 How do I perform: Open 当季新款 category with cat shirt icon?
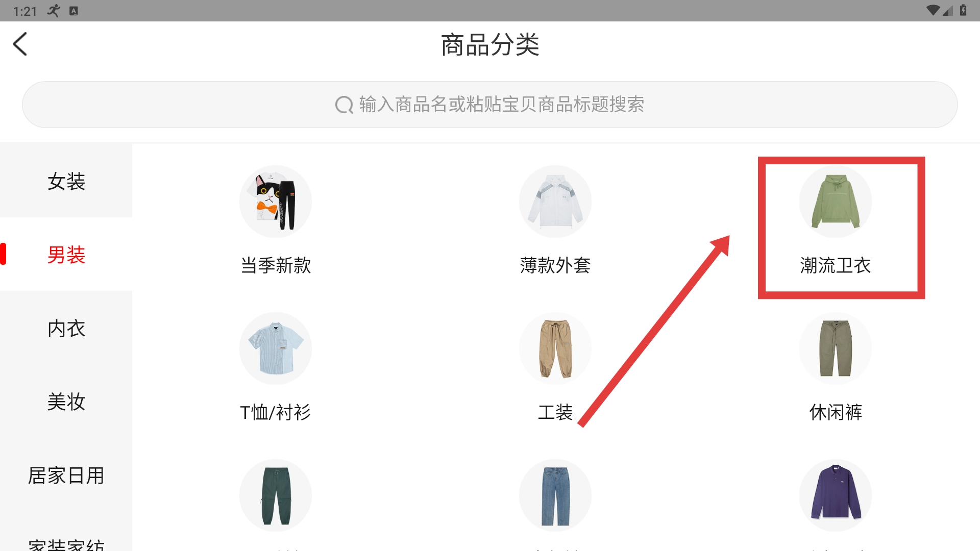276,202
